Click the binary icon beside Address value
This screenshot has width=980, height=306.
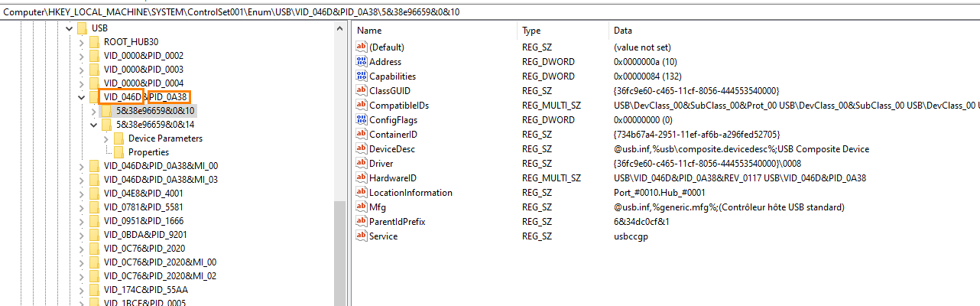tap(362, 62)
